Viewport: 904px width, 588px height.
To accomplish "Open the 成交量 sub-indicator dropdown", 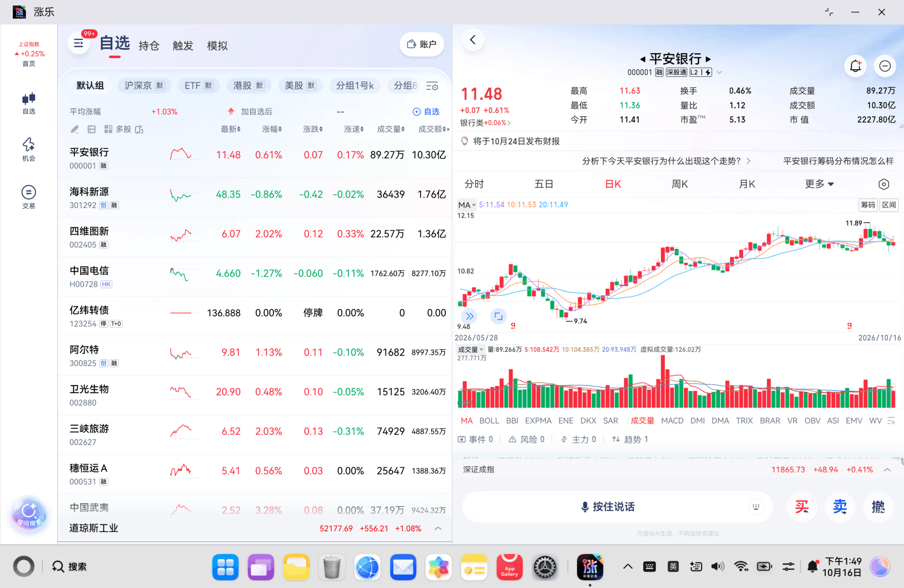I will click(x=471, y=349).
